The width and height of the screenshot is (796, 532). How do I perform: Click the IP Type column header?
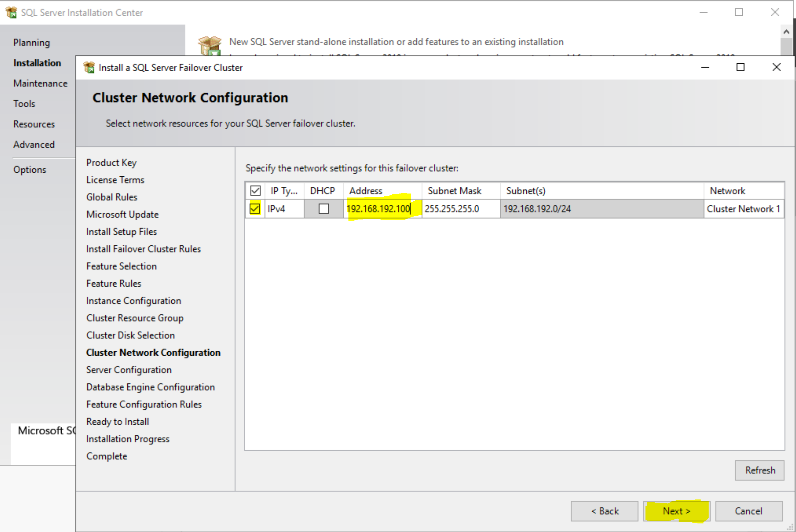tap(284, 191)
